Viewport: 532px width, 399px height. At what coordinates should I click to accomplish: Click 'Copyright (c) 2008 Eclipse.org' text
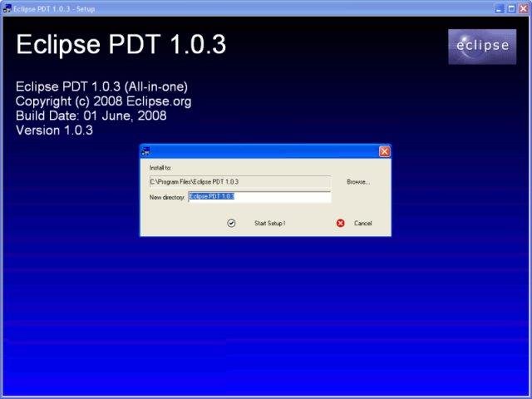(103, 101)
